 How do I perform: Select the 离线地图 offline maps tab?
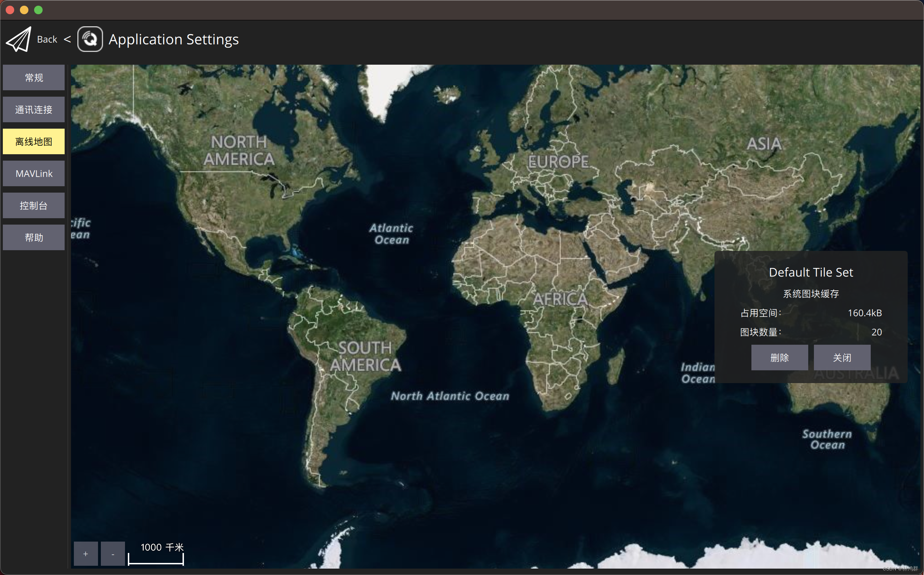tap(34, 141)
